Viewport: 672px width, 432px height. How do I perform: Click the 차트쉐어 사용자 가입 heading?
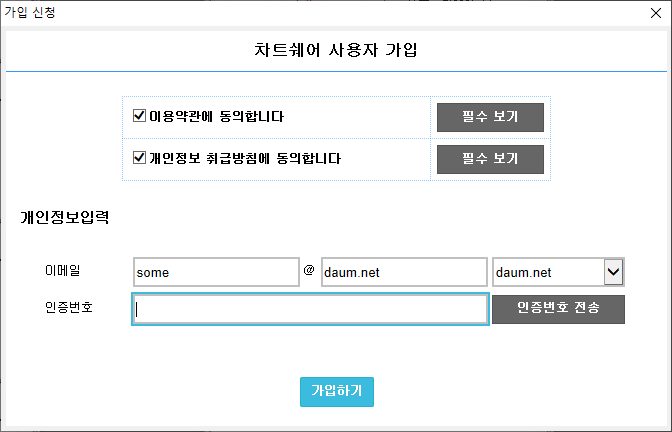[x=336, y=51]
